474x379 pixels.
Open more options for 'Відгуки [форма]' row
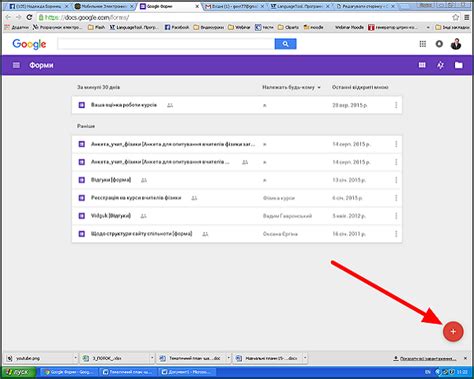396,180
